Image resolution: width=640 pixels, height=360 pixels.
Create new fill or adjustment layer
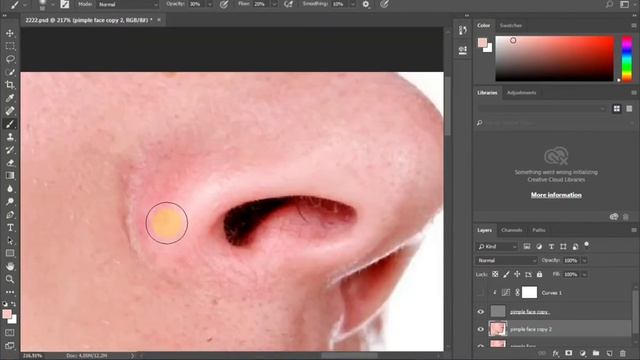(582, 353)
